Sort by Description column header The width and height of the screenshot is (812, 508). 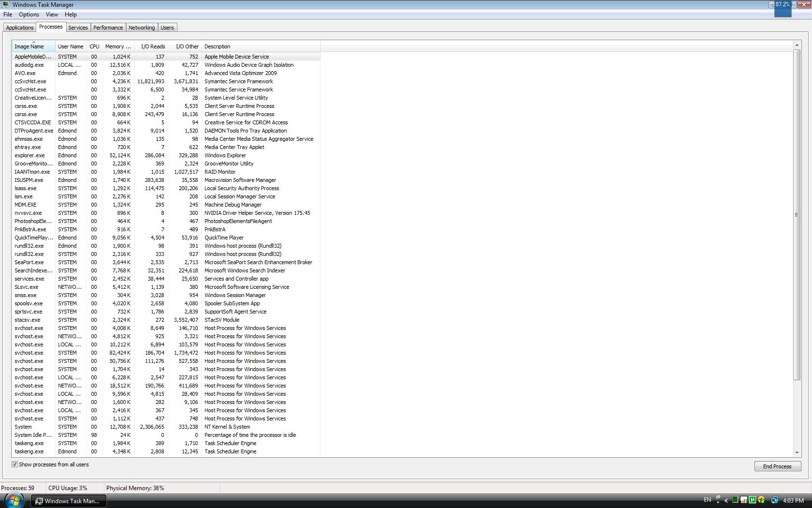(x=261, y=46)
